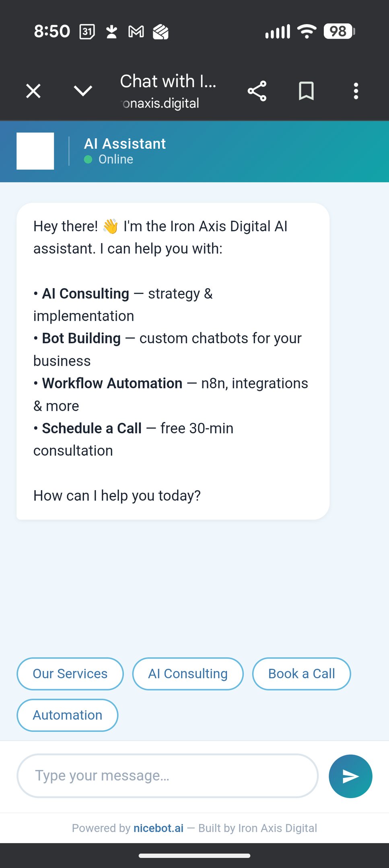389x868 pixels.
Task: Tap the battery indicator
Action: coord(339,31)
